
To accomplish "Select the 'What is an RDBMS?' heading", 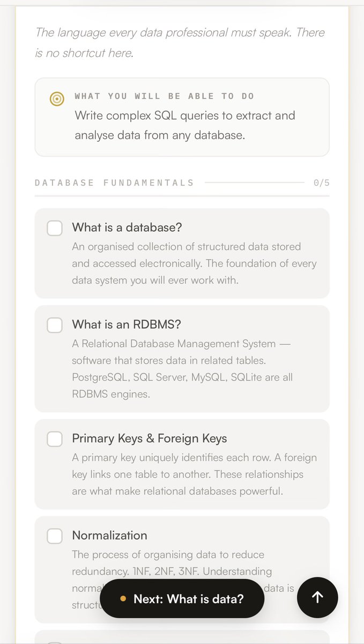I will (x=127, y=324).
